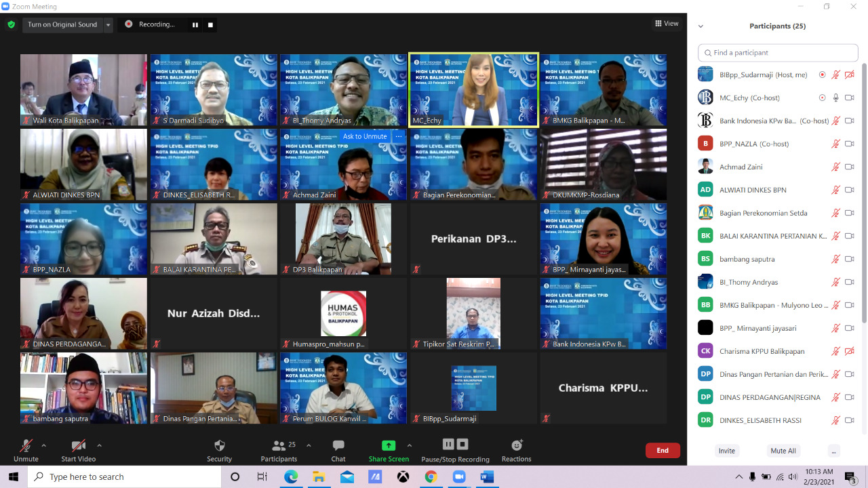
Task: Pause the recording in the top bar
Action: coord(195,25)
